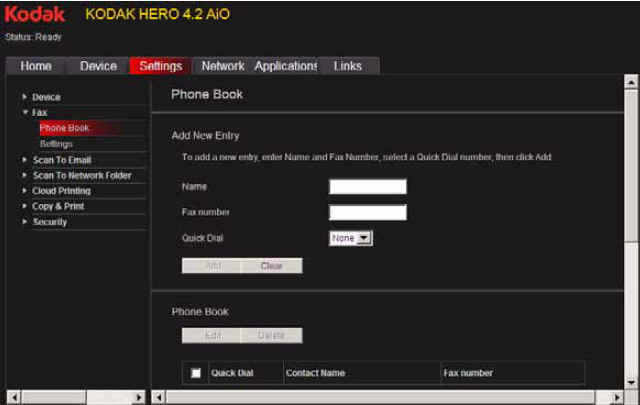This screenshot has width=640, height=405.
Task: Focus the Fax number text field
Action: (367, 212)
